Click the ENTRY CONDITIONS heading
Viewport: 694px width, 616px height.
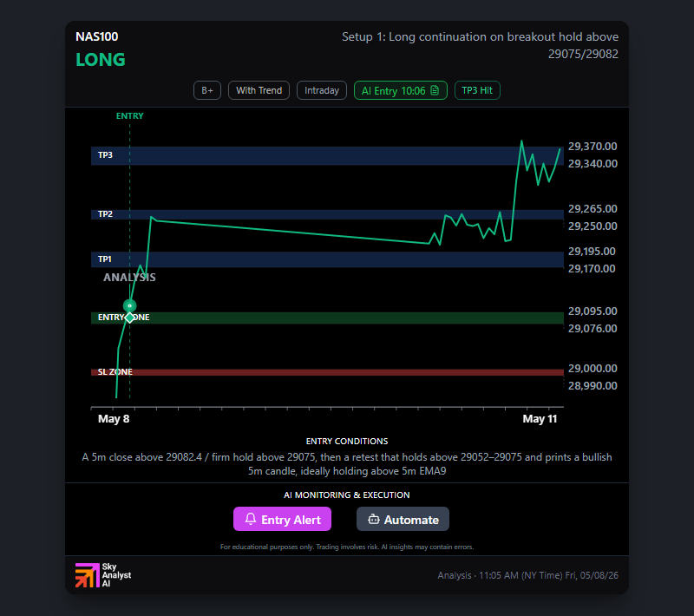point(347,442)
